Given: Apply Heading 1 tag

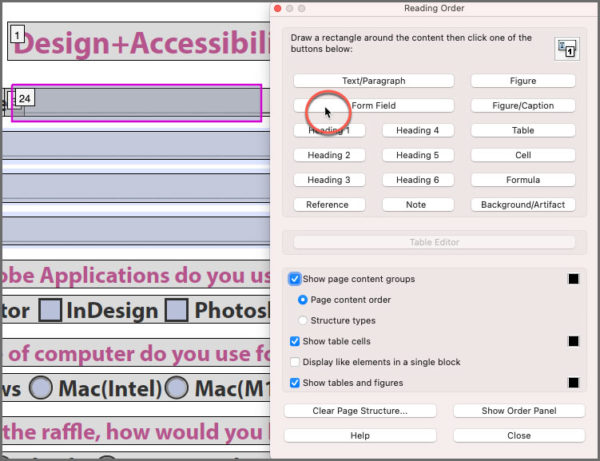Looking at the screenshot, I should pos(329,130).
